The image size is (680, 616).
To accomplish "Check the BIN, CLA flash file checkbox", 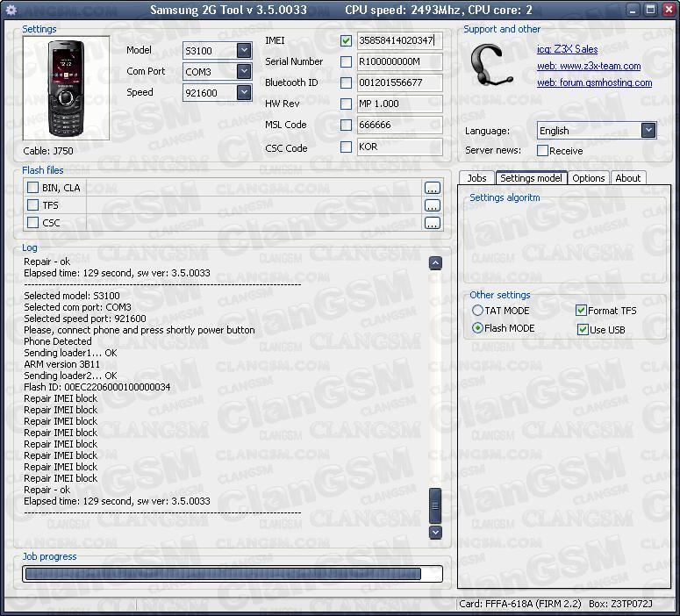I will pyautogui.click(x=32, y=188).
